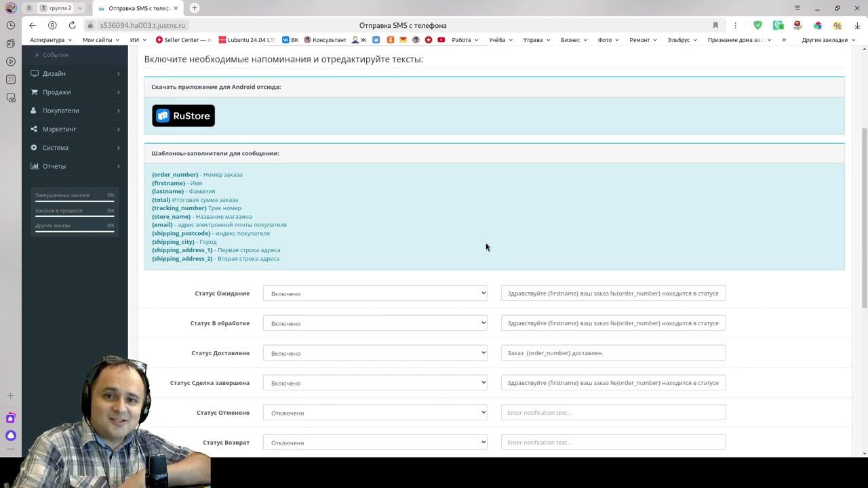Click the RuStore app download badge
This screenshot has height=488, width=868.
(x=183, y=116)
